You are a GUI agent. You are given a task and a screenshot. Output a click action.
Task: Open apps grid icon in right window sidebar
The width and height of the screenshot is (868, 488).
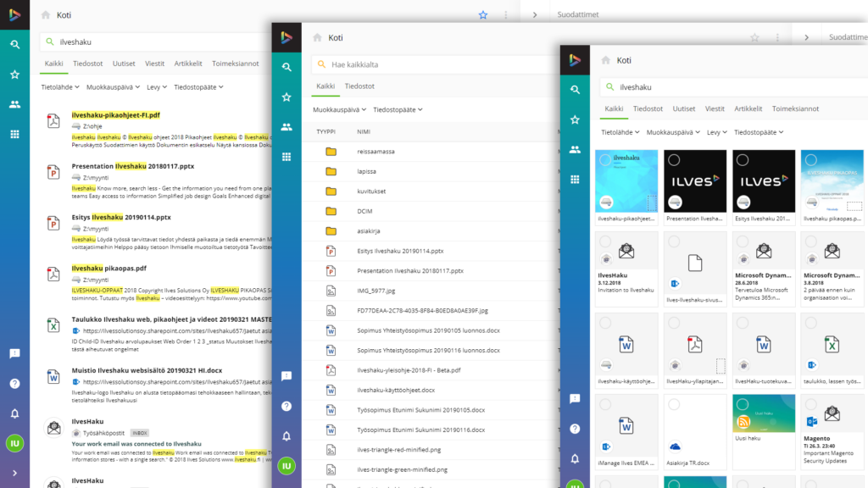(576, 180)
